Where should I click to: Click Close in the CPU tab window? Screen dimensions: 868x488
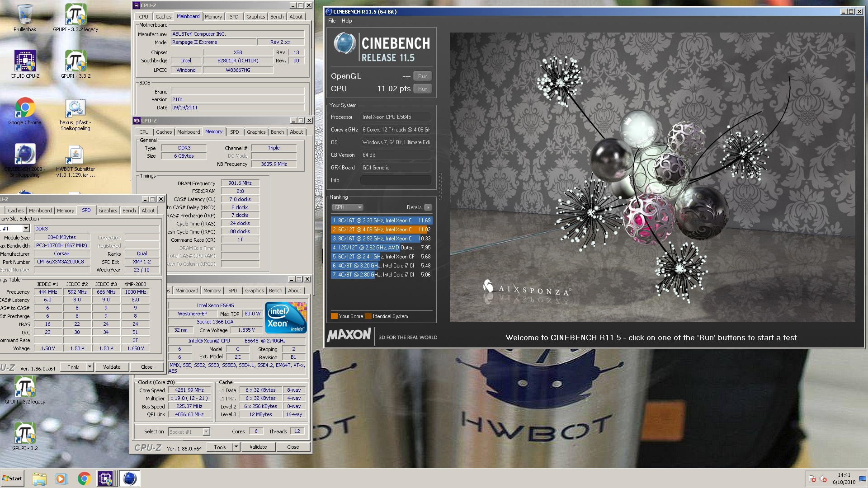click(293, 447)
